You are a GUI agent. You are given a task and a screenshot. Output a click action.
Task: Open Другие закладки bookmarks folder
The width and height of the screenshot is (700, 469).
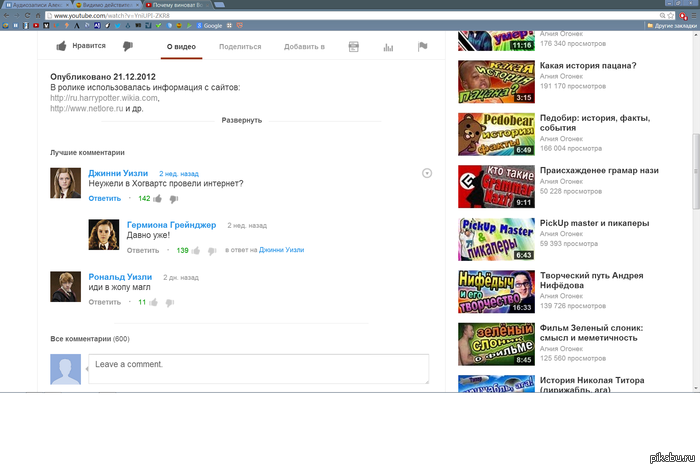pos(672,25)
